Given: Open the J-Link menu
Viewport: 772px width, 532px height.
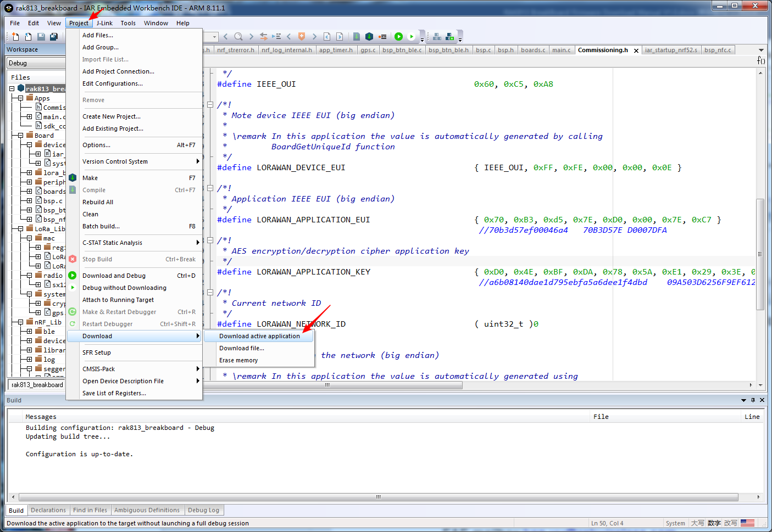Looking at the screenshot, I should pos(104,23).
